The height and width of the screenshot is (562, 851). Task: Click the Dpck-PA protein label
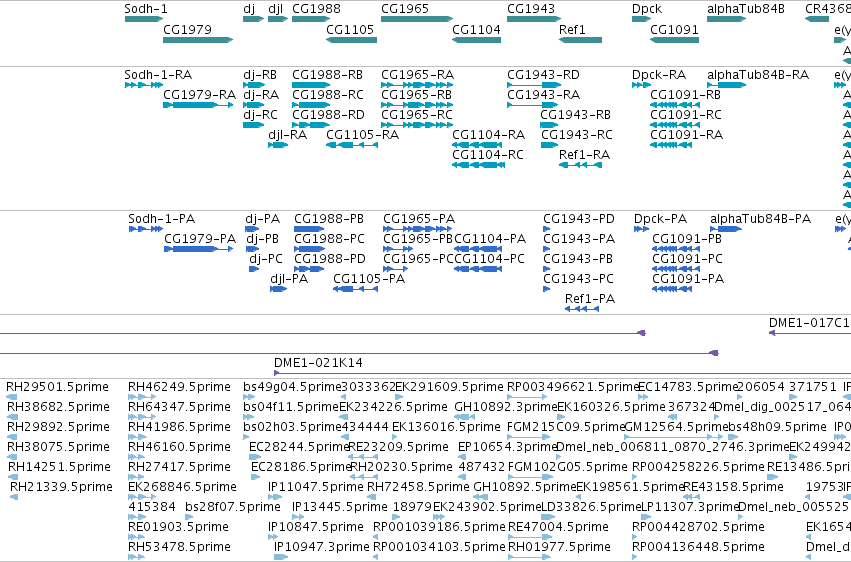point(661,219)
